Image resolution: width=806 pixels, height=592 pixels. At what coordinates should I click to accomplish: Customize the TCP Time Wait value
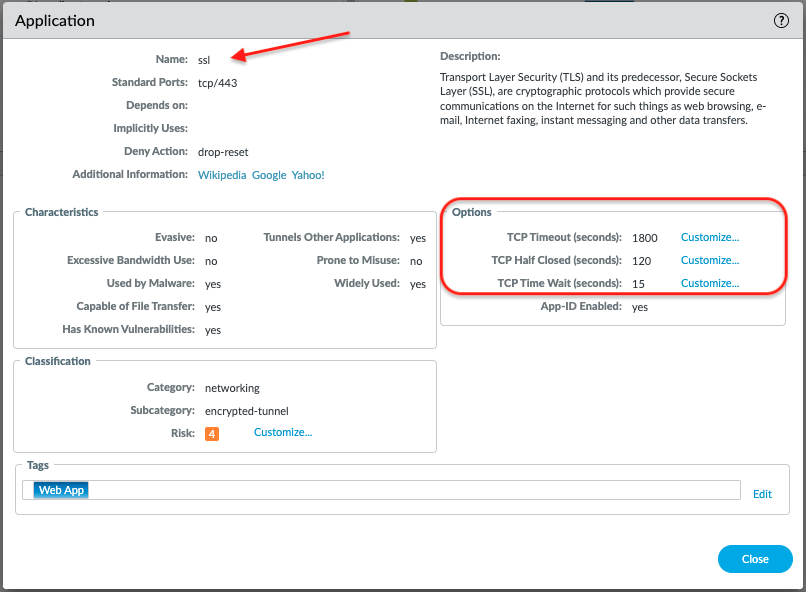[x=710, y=284]
